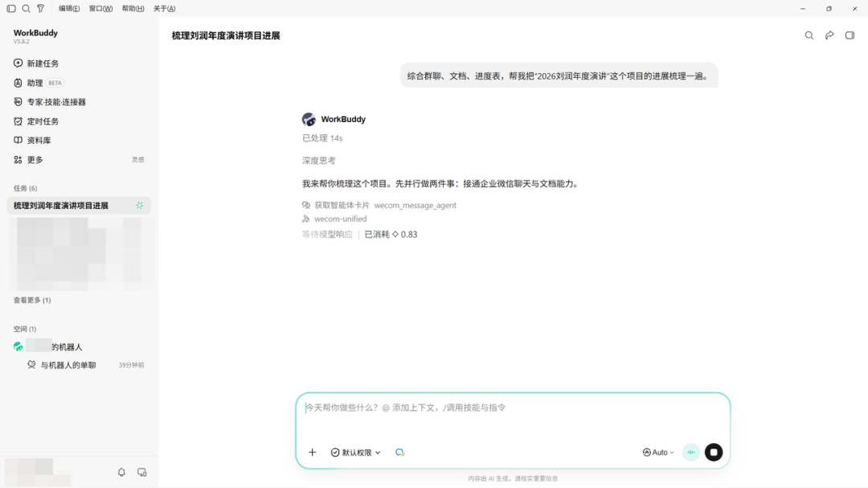Open 获取智能体卡片 wecom_message_agent step

[379, 205]
